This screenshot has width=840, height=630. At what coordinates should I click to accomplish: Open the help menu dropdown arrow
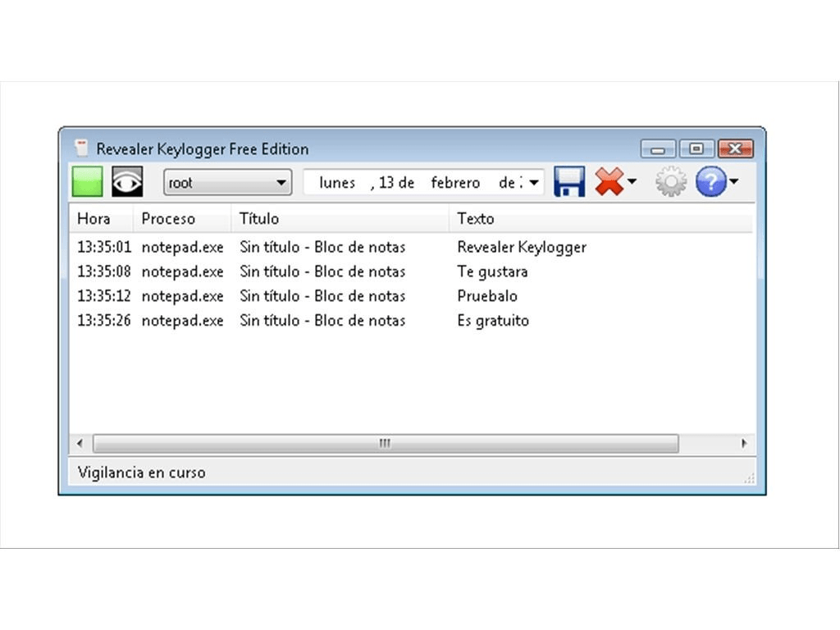[733, 182]
